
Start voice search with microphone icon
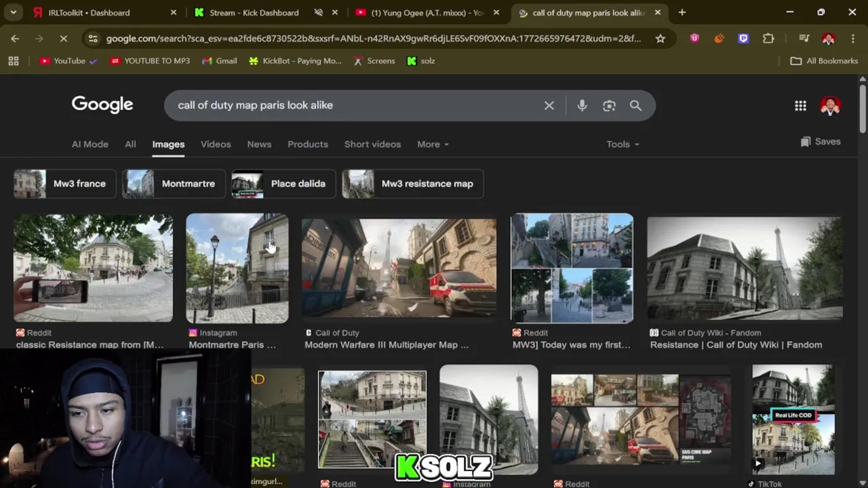point(582,106)
